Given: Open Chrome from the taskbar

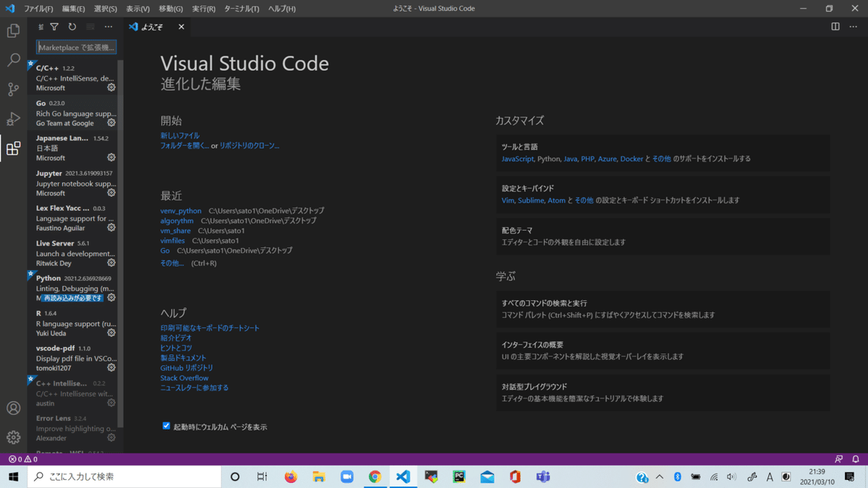Looking at the screenshot, I should 375,476.
